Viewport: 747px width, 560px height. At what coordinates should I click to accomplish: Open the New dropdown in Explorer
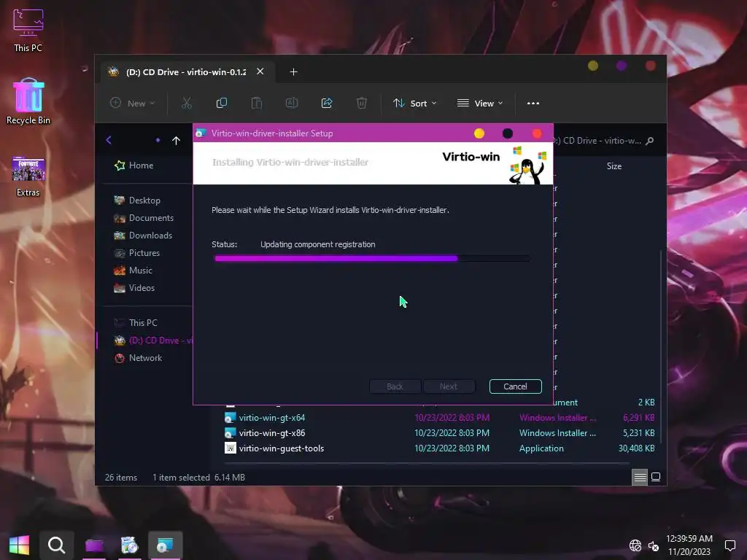133,104
